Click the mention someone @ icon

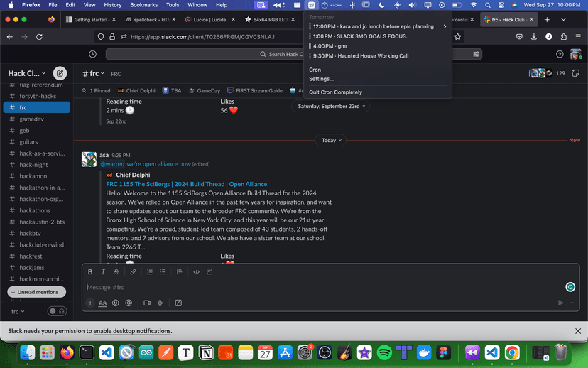129,303
